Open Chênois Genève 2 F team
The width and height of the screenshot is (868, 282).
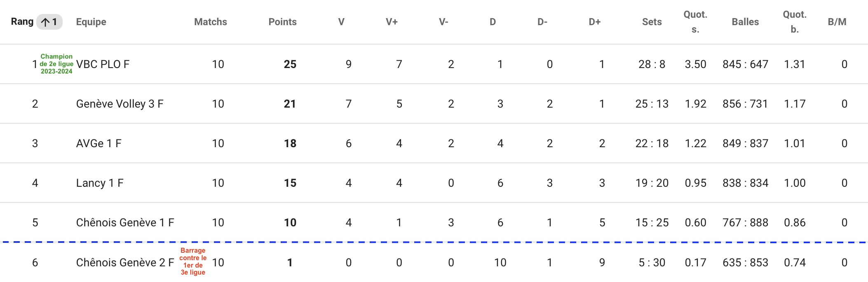125,263
